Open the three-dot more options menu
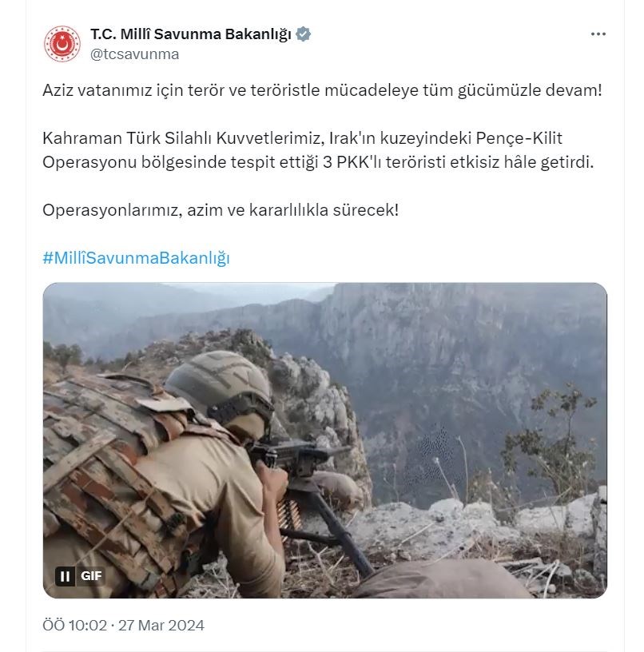The width and height of the screenshot is (644, 652). tap(598, 34)
